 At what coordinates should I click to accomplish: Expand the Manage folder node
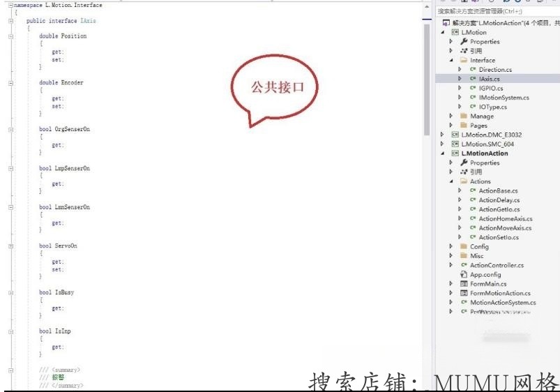click(x=451, y=116)
